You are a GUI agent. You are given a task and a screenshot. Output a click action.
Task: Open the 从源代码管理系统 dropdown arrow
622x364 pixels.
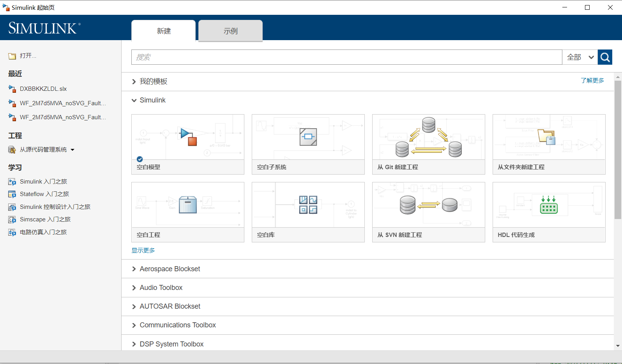click(72, 150)
